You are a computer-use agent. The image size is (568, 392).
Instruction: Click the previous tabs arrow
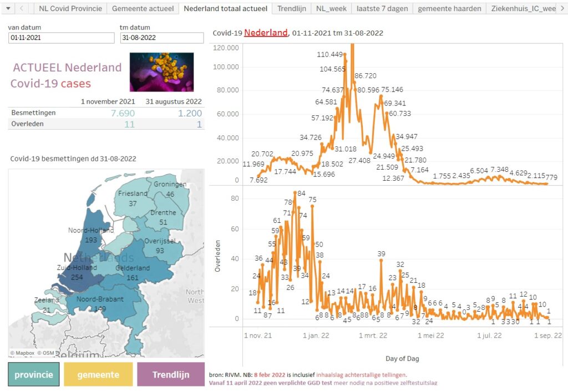[x=22, y=8]
